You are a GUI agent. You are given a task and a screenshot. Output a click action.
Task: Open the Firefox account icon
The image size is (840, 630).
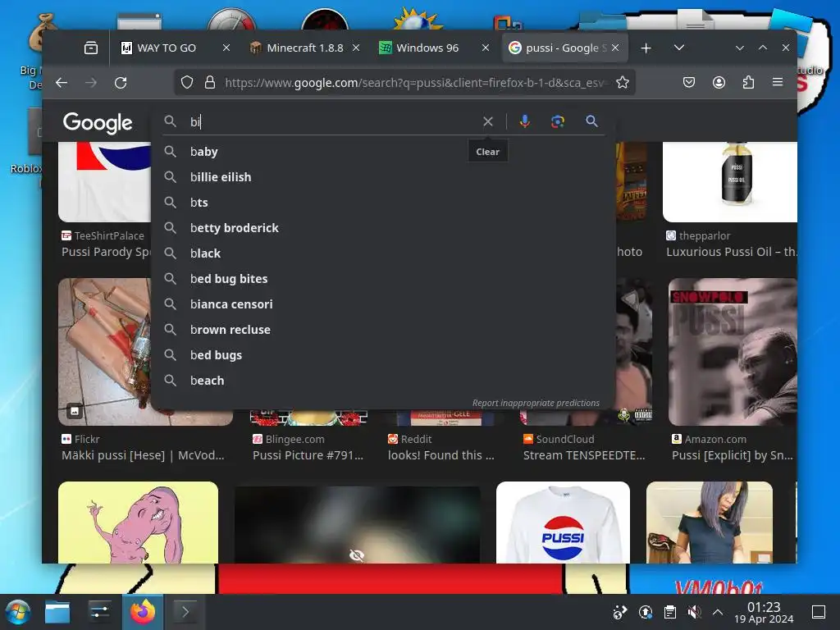tap(719, 83)
